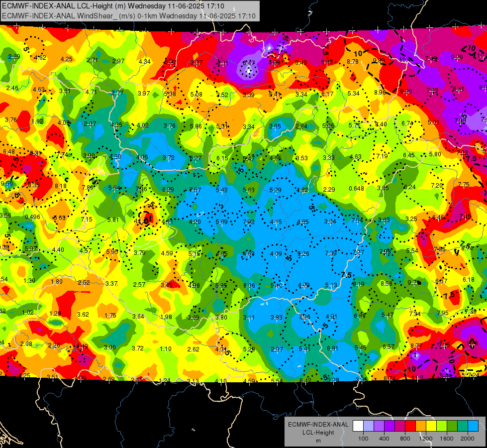This screenshot has height=448, width=487.
Task: Click the sky blue swatch in the legend
Action: point(473,426)
